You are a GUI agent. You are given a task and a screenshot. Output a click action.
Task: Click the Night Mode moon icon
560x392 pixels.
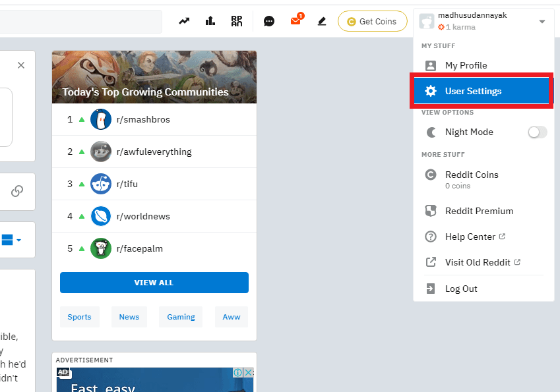tap(431, 132)
